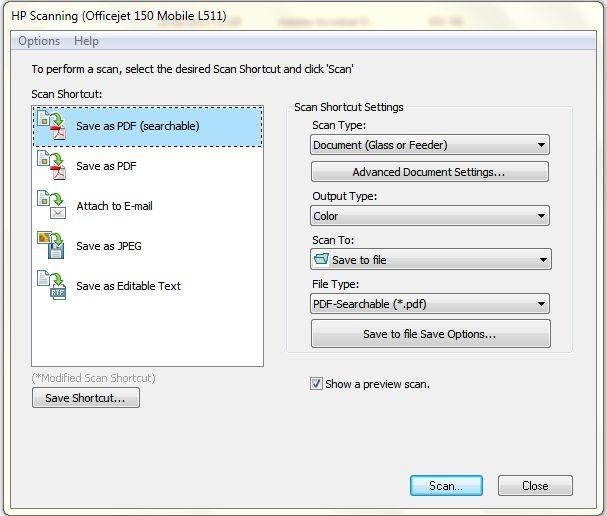The height and width of the screenshot is (516, 607).
Task: Click Save to file Save Options button
Action: click(x=430, y=334)
